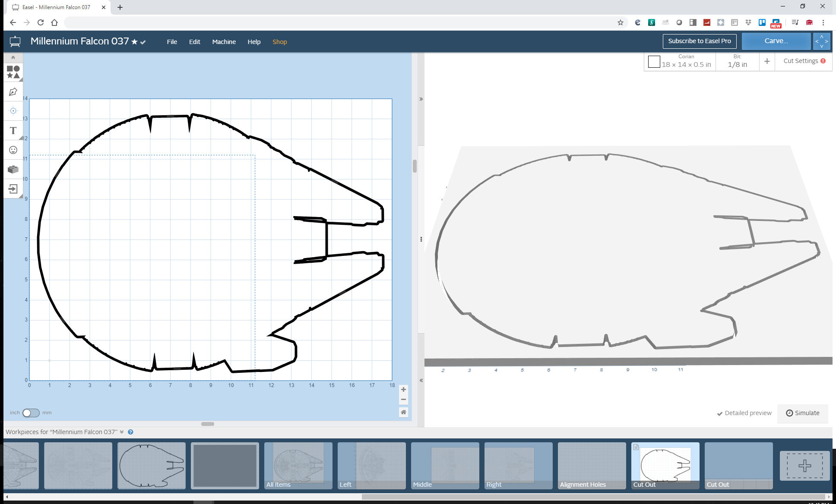Zoom out on the design canvas
The height and width of the screenshot is (504, 836).
(403, 400)
